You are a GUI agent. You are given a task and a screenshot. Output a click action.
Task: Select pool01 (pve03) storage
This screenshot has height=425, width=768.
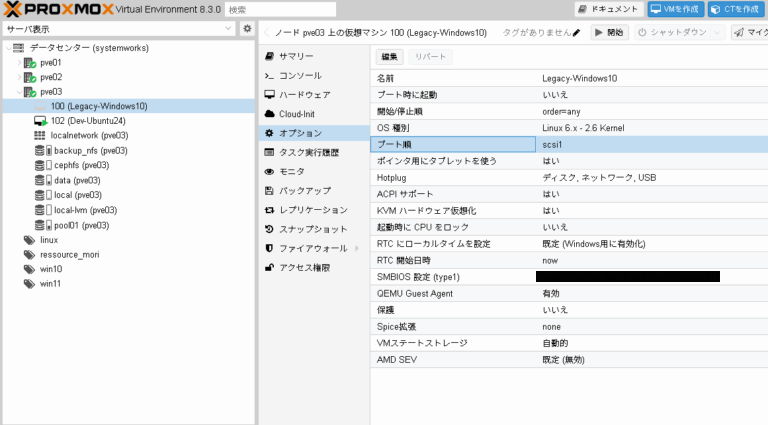(81, 225)
